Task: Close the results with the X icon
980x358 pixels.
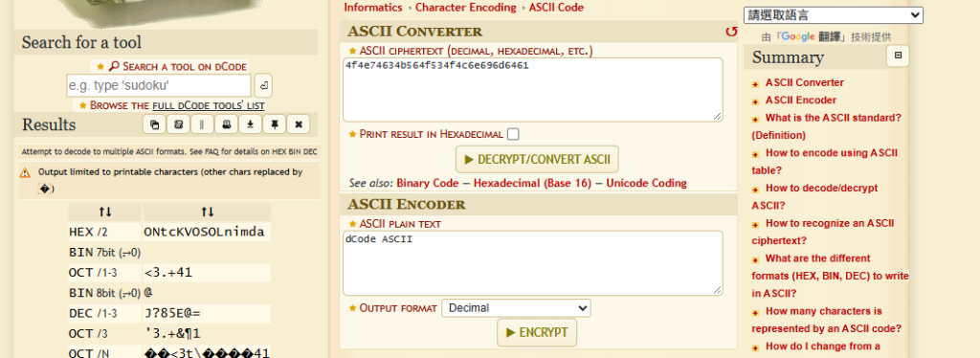Action: pos(299,124)
